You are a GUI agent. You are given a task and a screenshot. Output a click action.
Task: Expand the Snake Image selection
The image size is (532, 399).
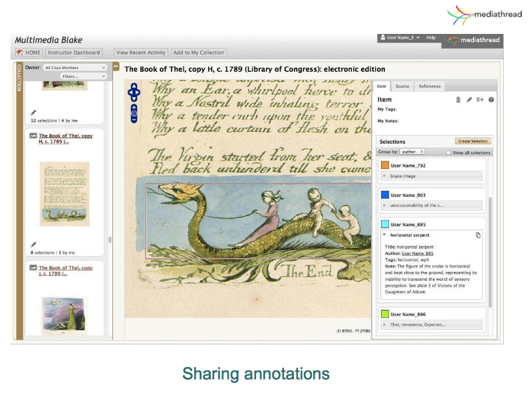pyautogui.click(x=384, y=176)
